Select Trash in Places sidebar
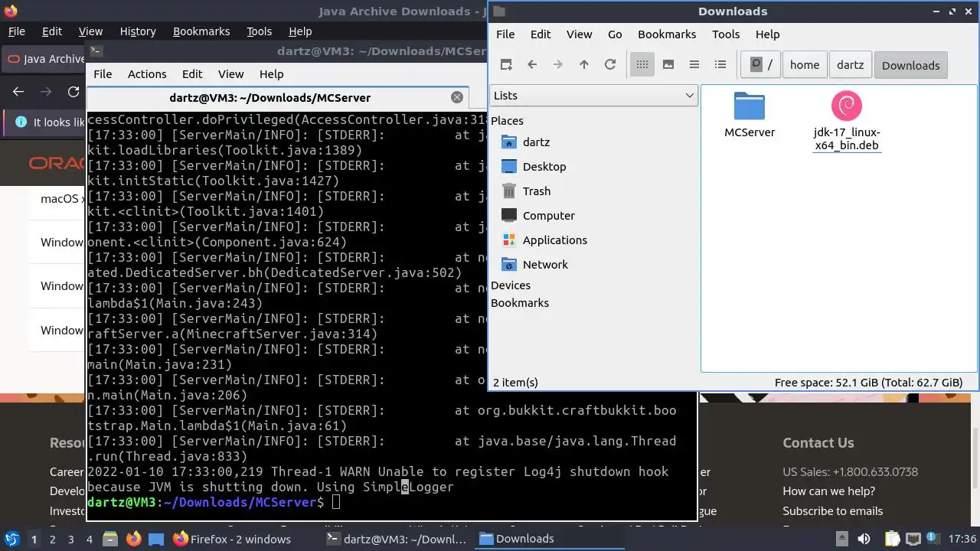 click(526, 191)
